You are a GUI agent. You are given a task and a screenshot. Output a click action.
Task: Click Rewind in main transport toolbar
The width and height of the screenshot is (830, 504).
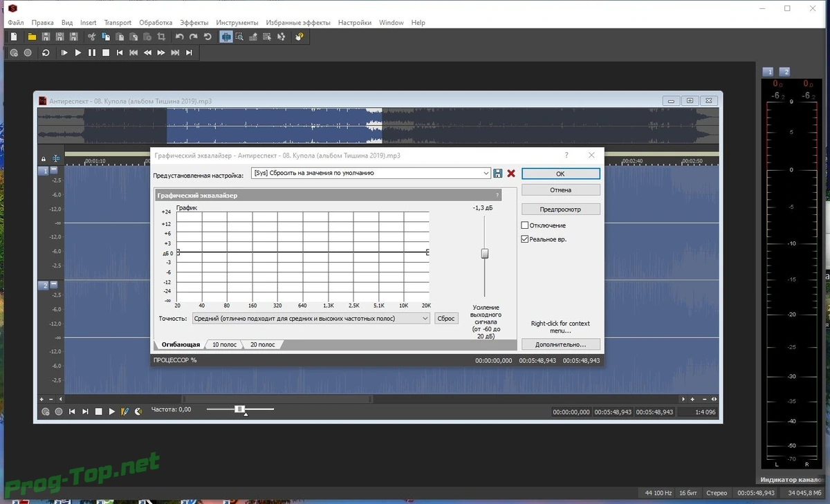click(147, 53)
